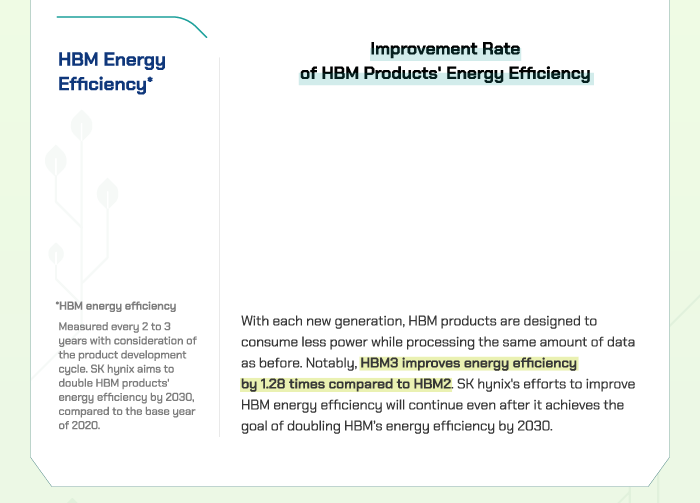700x503 pixels.
Task: Click the 'HBM Energy Efficiency*' heading
Action: pos(112,72)
